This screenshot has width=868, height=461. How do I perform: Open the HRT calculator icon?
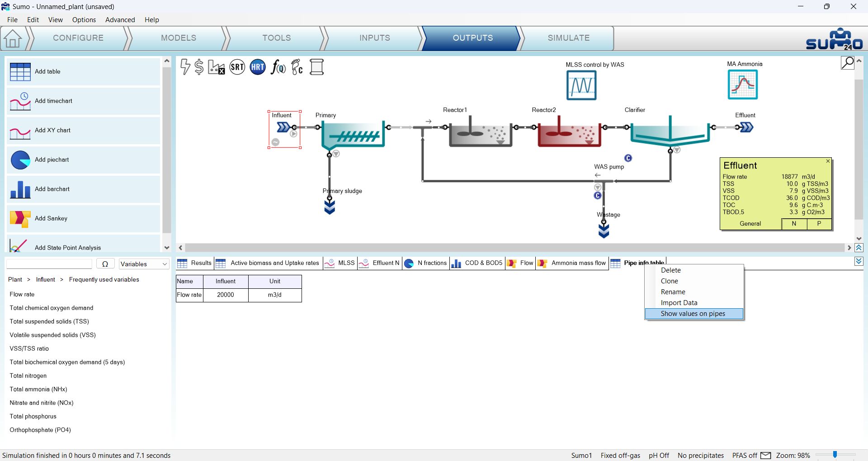258,67
